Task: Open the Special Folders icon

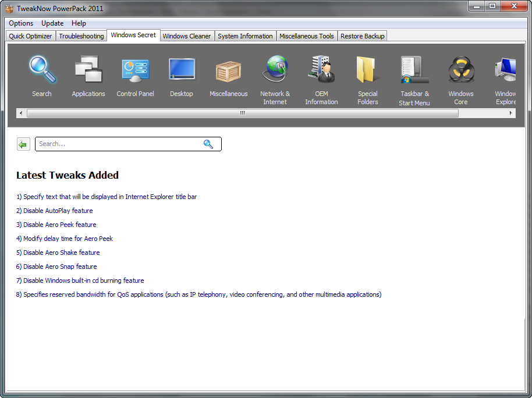Action: [x=367, y=70]
